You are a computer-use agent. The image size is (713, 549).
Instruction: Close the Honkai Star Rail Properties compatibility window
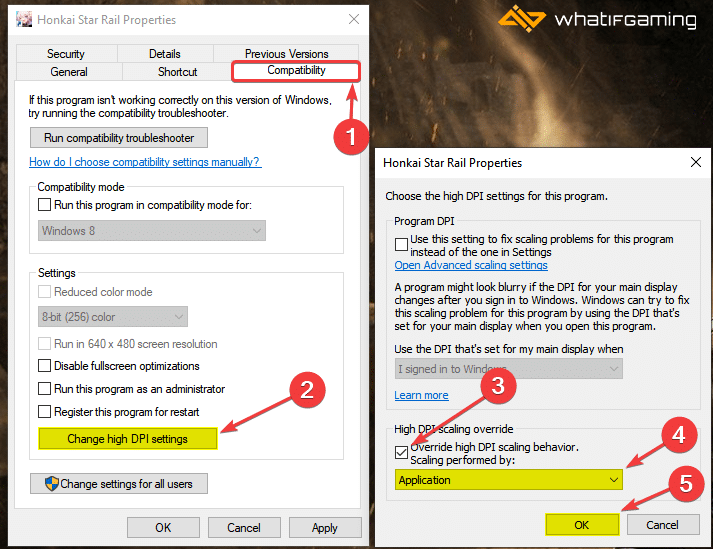tap(354, 19)
